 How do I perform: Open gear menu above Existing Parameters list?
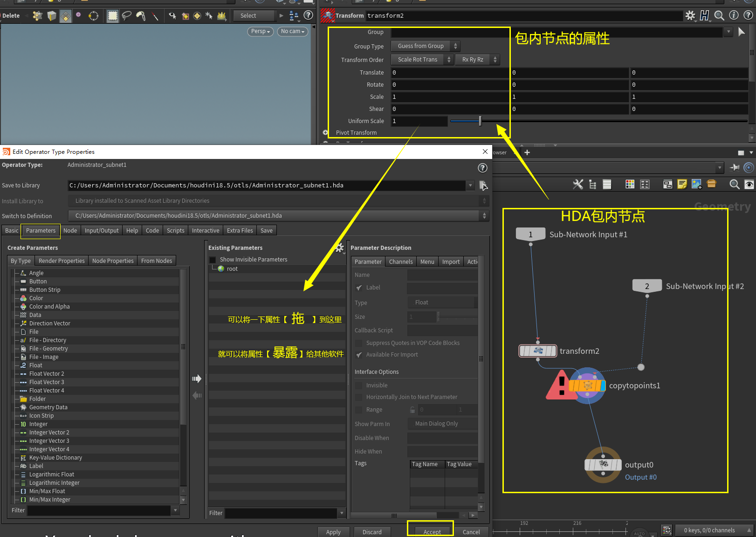[x=340, y=248]
